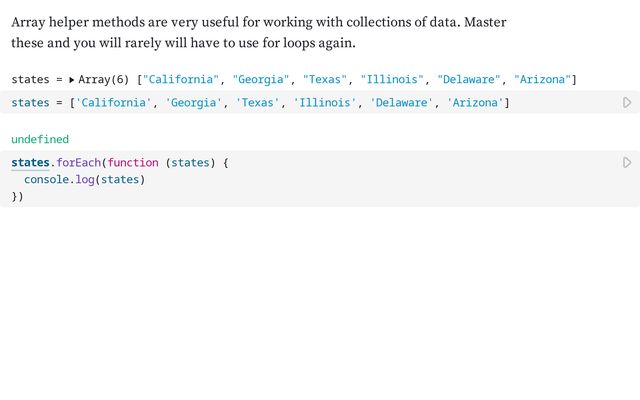Image resolution: width=640 pixels, height=400 pixels.
Task: Expand the Array(6) output triangle
Action: pyautogui.click(x=72, y=79)
